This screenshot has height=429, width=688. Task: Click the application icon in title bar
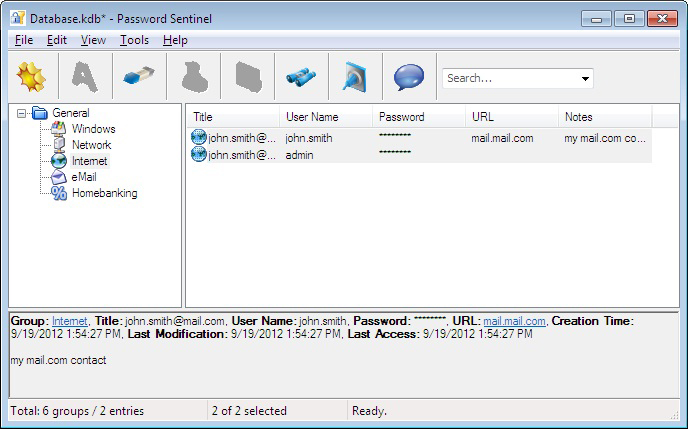coord(18,18)
